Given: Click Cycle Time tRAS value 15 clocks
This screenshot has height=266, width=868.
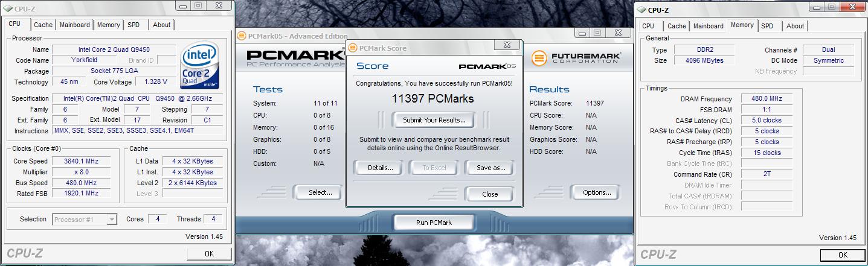Looking at the screenshot, I should click(x=767, y=153).
